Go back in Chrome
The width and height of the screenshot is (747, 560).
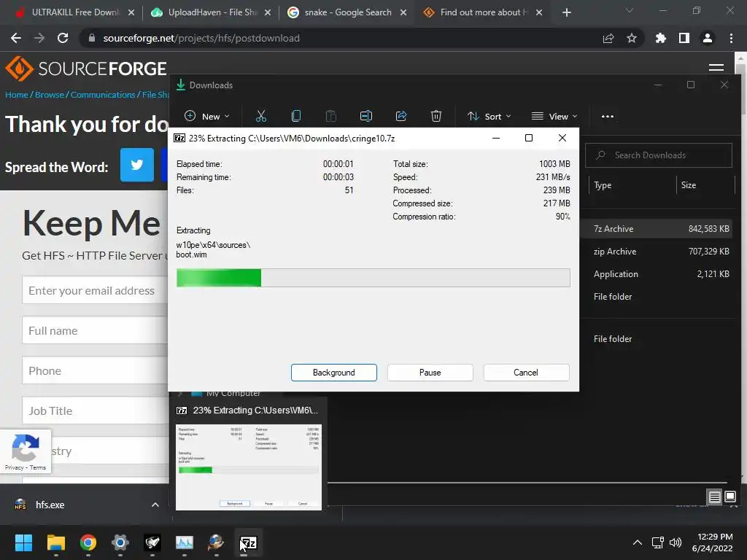pyautogui.click(x=16, y=38)
